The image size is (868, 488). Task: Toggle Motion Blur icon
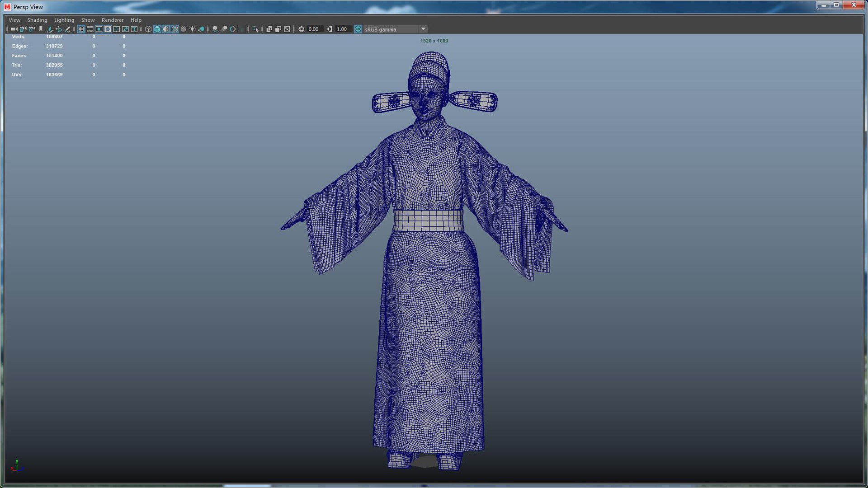click(x=224, y=29)
